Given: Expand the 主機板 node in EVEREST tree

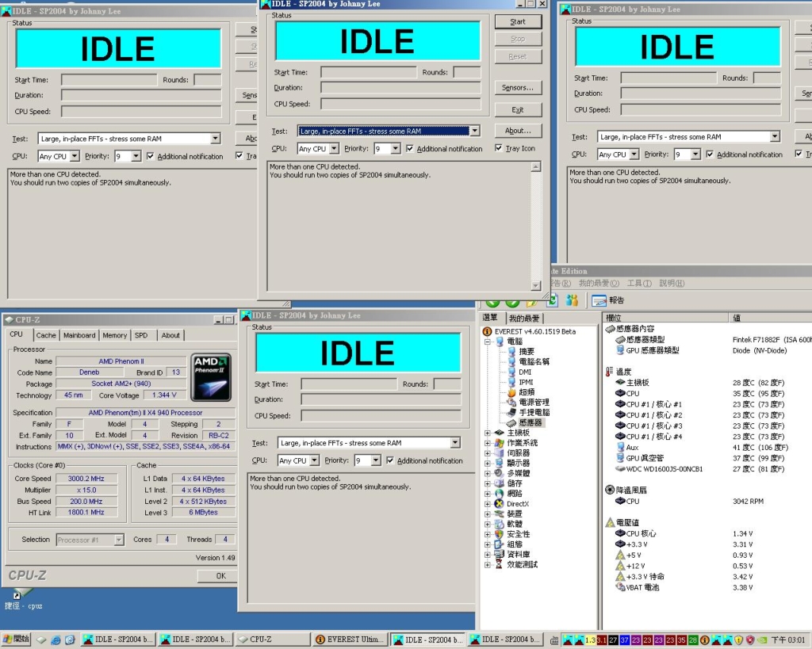Looking at the screenshot, I should (488, 433).
